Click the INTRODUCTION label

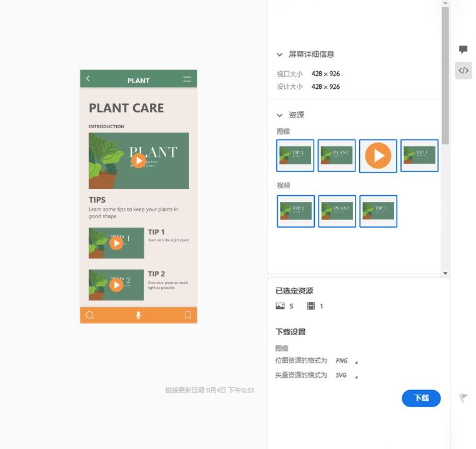coord(107,126)
